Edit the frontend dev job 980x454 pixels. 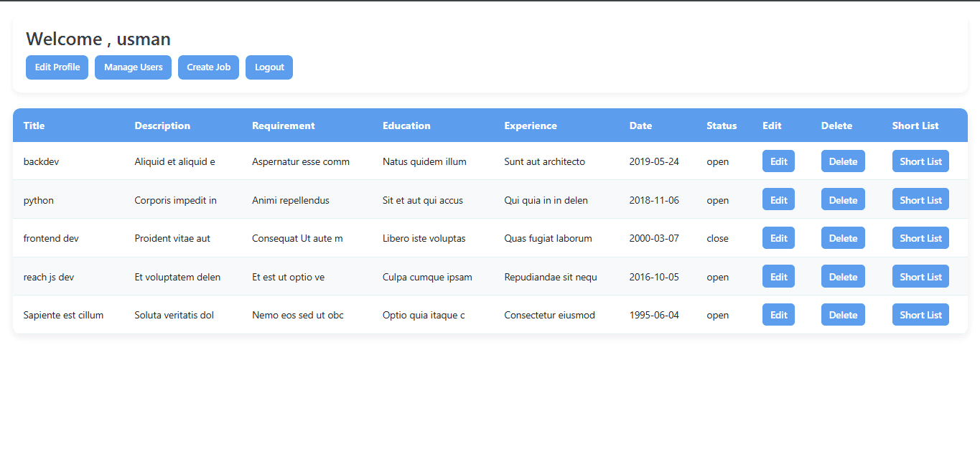click(x=778, y=238)
